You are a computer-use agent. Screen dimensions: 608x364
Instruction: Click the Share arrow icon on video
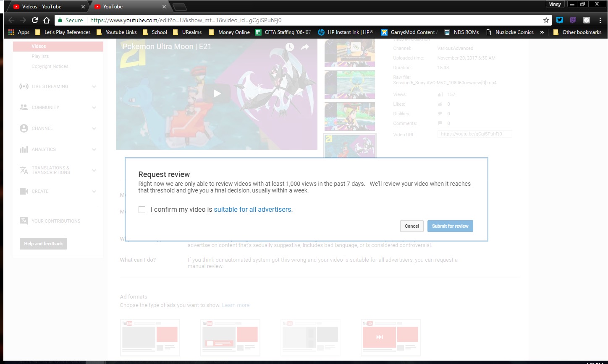(x=305, y=47)
